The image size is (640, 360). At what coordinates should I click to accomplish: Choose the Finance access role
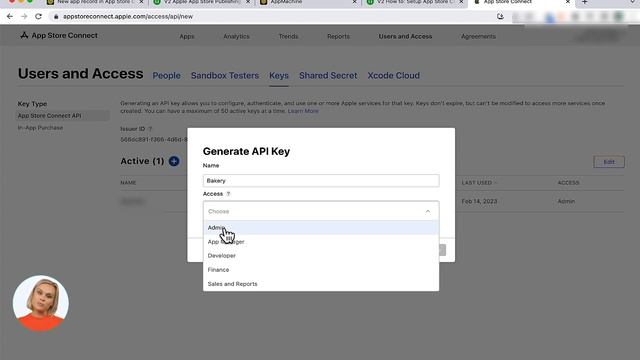point(321,270)
